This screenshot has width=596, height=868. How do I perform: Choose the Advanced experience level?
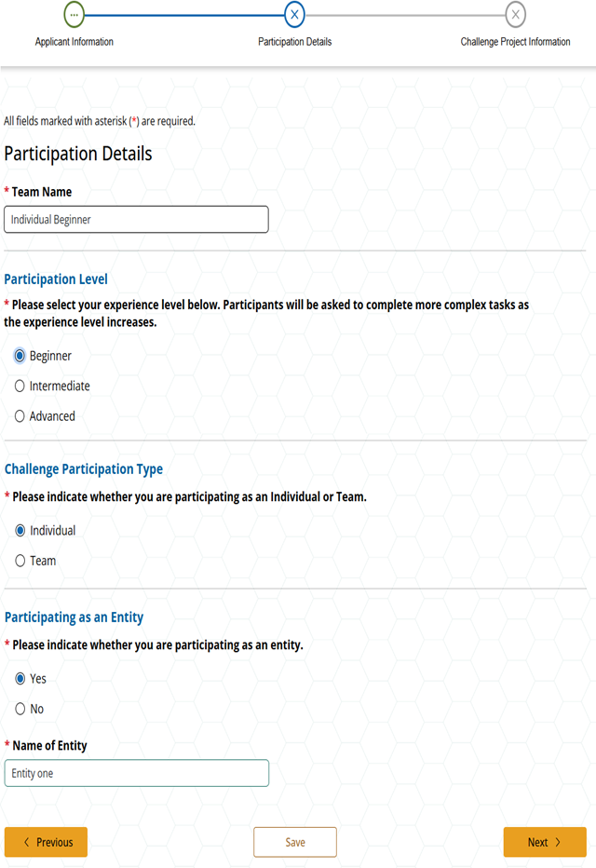click(20, 416)
